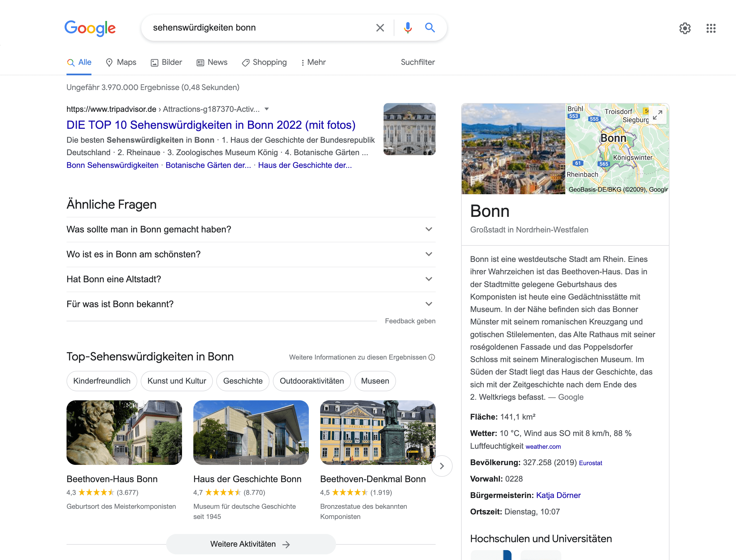The width and height of the screenshot is (736, 560).
Task: Toggle the Kinderfreundlich filter chip
Action: click(102, 381)
